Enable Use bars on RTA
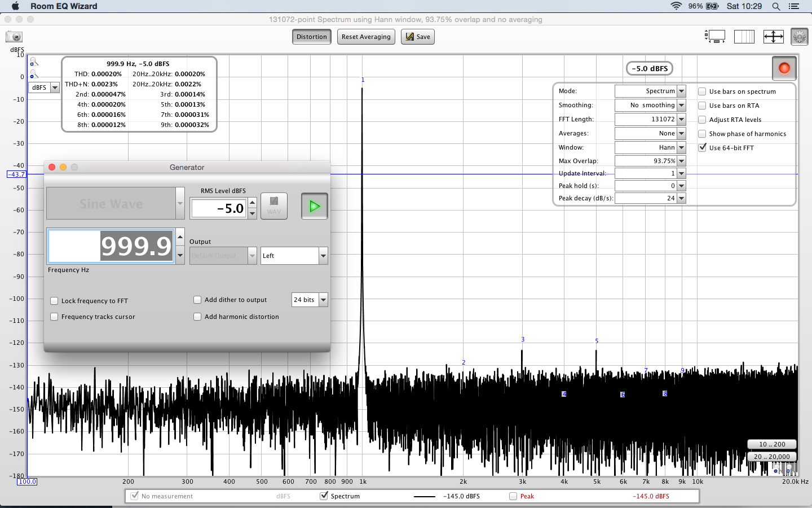812x508 pixels. 702,106
